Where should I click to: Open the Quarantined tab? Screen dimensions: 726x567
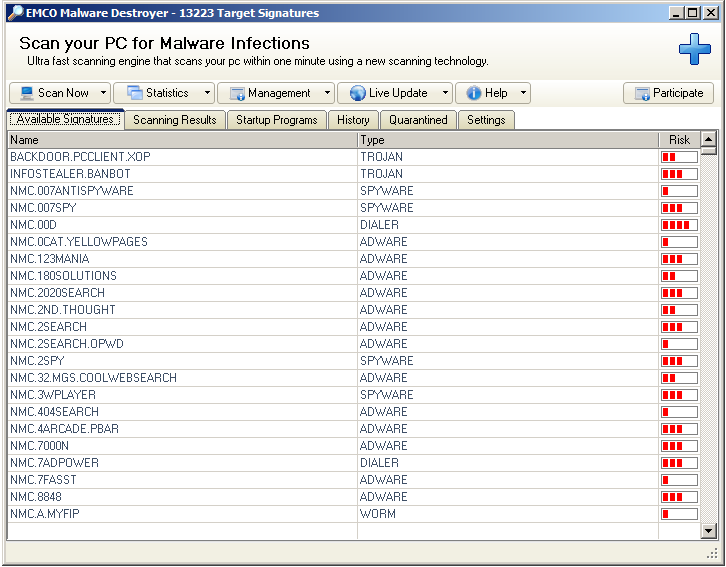click(x=418, y=120)
